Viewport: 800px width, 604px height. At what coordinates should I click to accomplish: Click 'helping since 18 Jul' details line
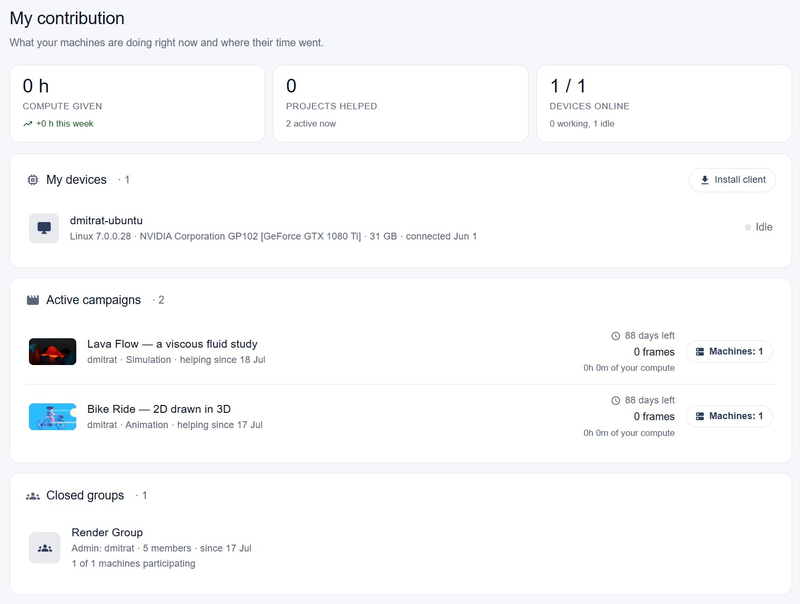pyautogui.click(x=176, y=360)
